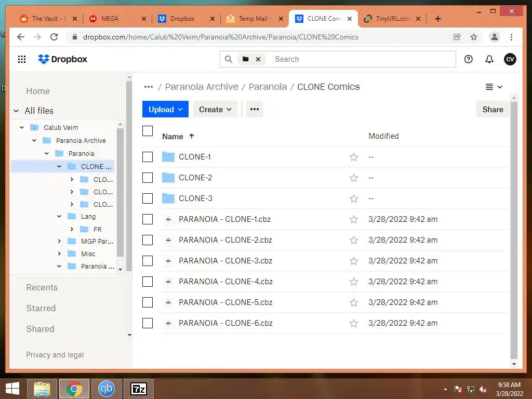The width and height of the screenshot is (532, 399).
Task: Star the CLONE-2 folder
Action: (x=353, y=178)
